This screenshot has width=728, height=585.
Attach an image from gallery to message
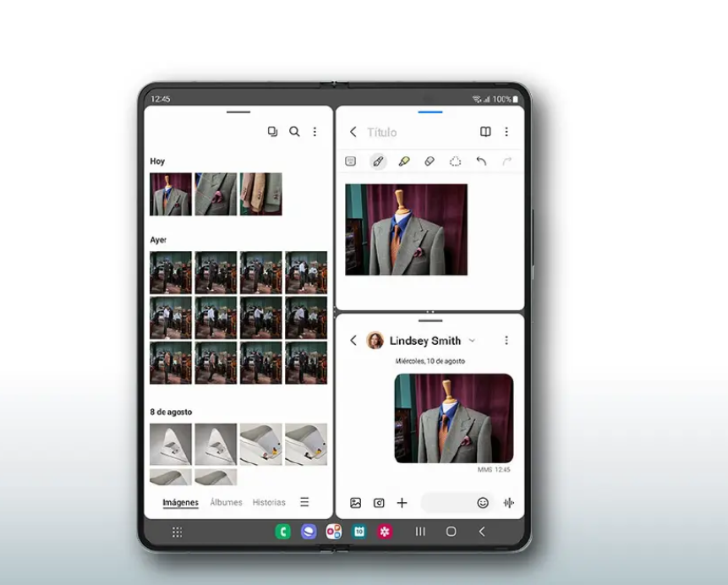click(x=356, y=503)
